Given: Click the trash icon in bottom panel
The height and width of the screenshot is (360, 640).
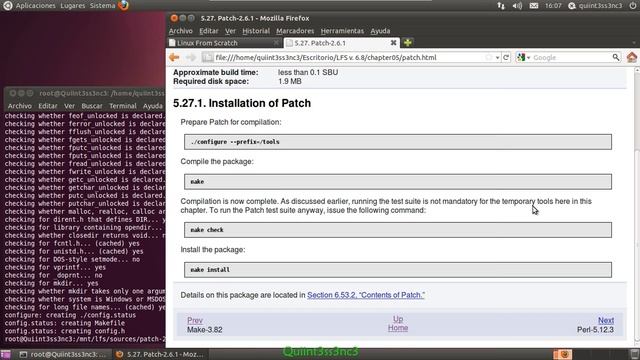Looking at the screenshot, I should pos(634,354).
